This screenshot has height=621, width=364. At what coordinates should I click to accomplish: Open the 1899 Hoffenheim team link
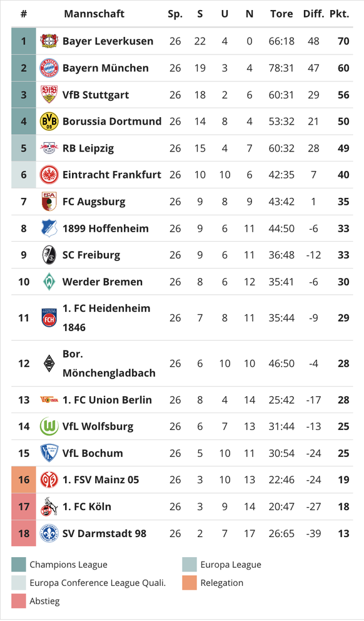click(105, 228)
